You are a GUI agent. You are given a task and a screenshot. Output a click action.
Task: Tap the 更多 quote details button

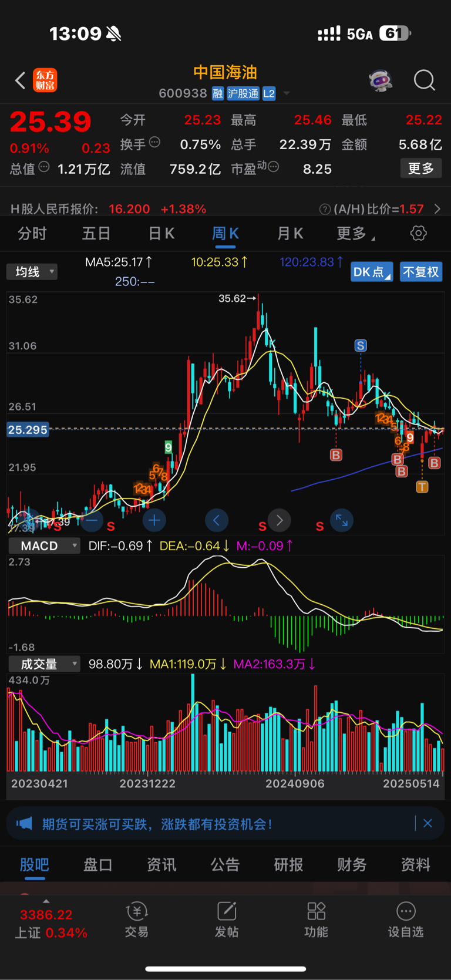[421, 169]
